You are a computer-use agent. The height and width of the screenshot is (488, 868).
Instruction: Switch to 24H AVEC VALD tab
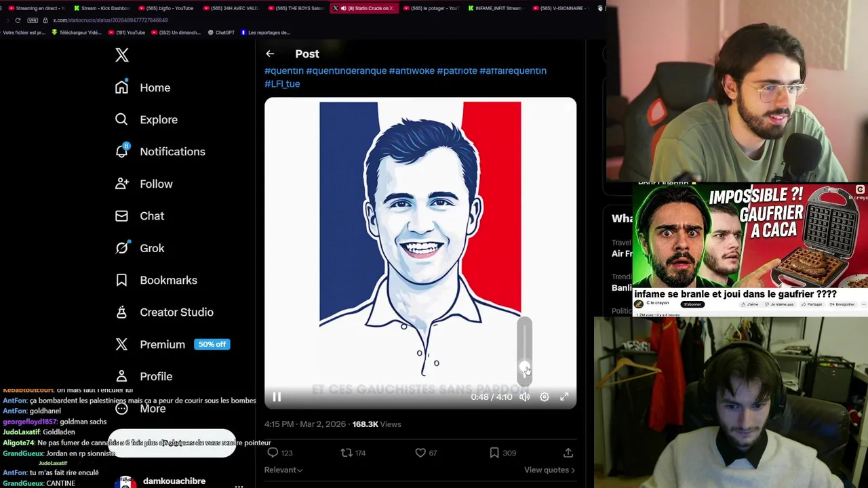click(231, 8)
